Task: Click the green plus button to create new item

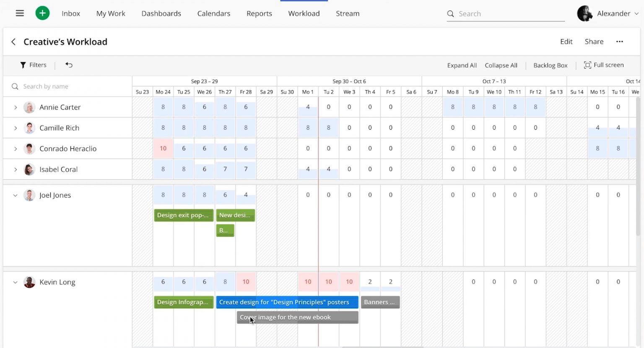Action: (x=42, y=13)
